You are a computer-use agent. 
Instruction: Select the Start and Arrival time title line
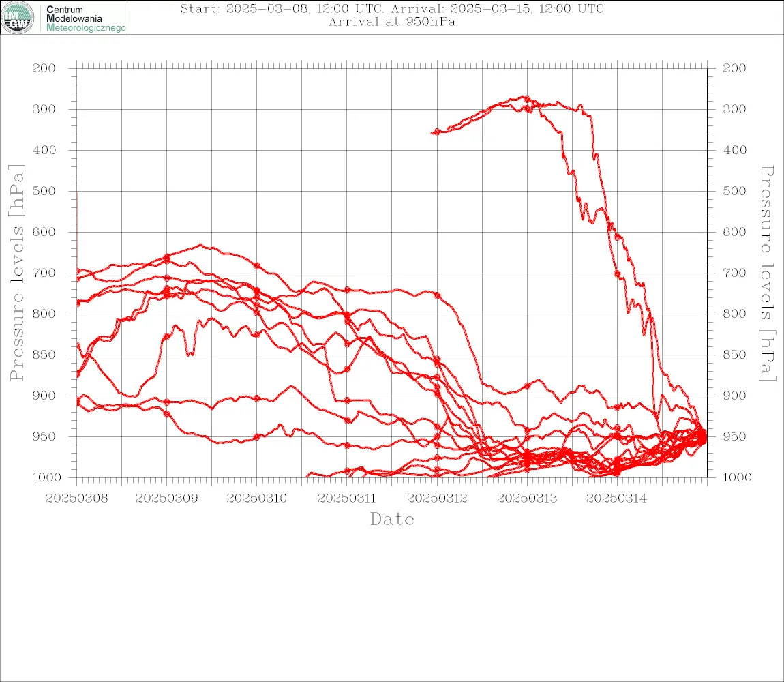pyautogui.click(x=392, y=8)
